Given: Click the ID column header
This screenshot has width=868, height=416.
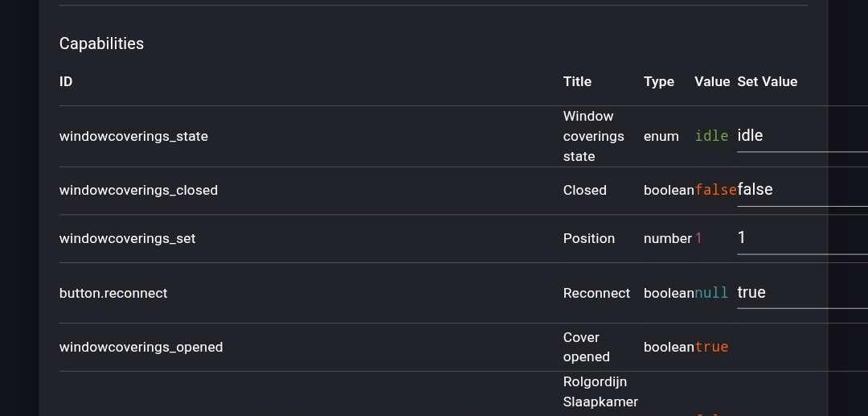Looking at the screenshot, I should (66, 81).
